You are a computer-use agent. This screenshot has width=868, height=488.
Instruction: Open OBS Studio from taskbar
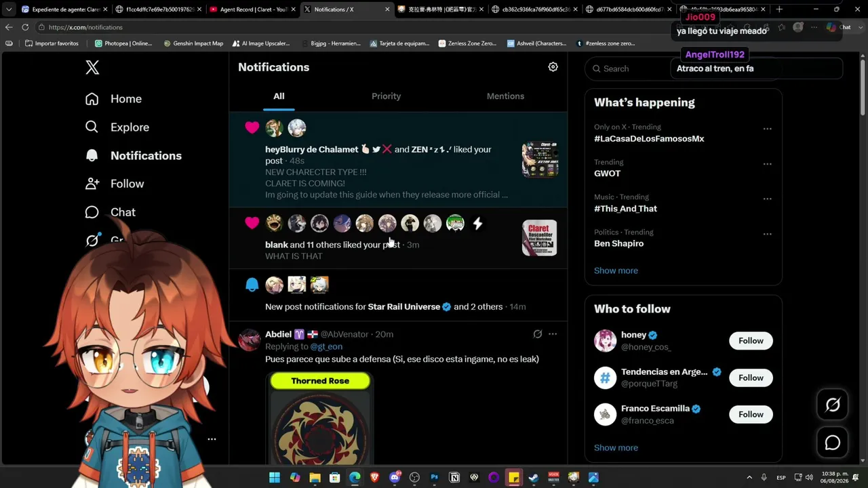click(x=414, y=478)
